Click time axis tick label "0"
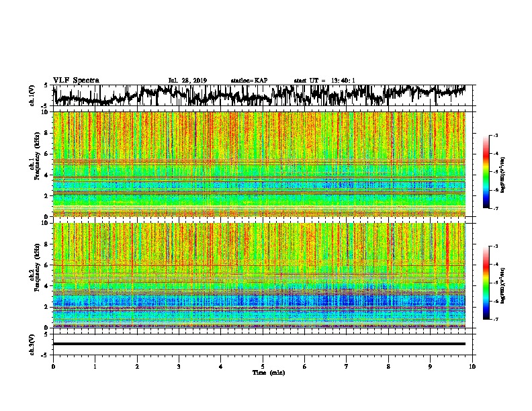Image resolution: width=532 pixels, height=411 pixels. pyautogui.click(x=53, y=367)
